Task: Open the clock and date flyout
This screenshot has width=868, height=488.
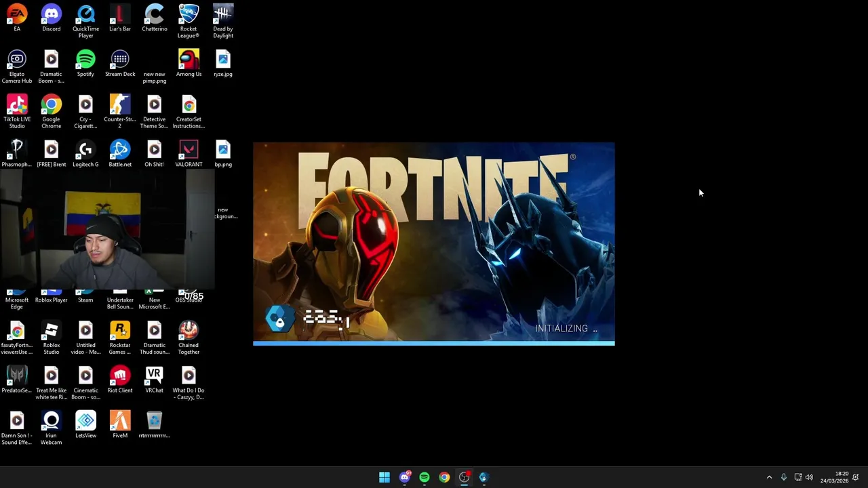Action: (x=835, y=477)
